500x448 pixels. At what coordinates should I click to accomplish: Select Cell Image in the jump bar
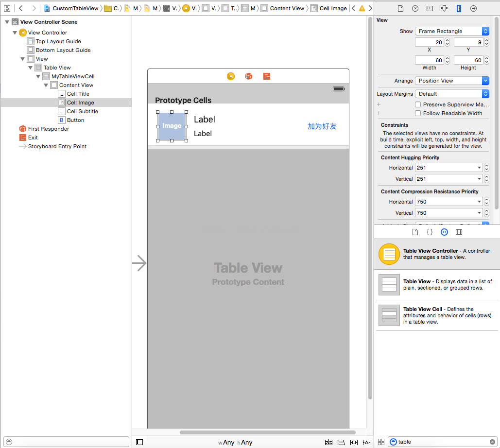click(x=329, y=8)
